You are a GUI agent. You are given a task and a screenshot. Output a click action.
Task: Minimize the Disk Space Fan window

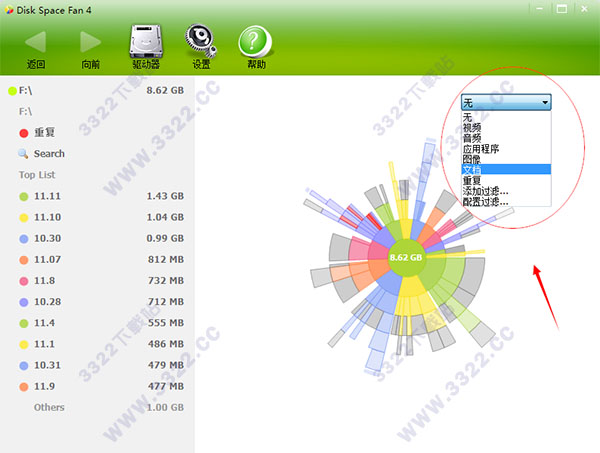pyautogui.click(x=540, y=8)
